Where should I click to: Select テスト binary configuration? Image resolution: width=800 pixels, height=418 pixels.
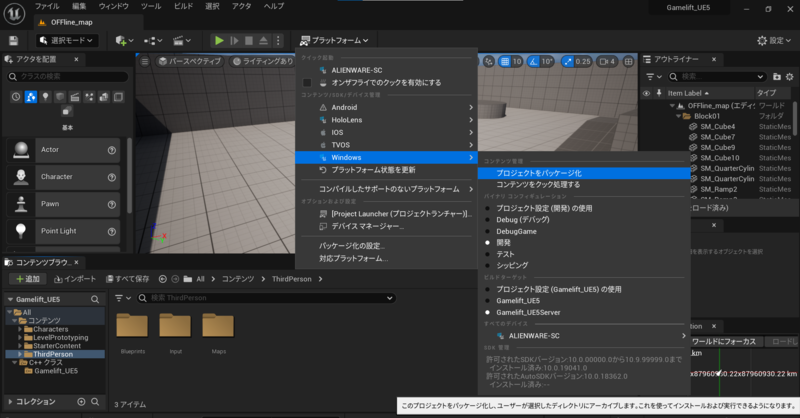tap(505, 254)
